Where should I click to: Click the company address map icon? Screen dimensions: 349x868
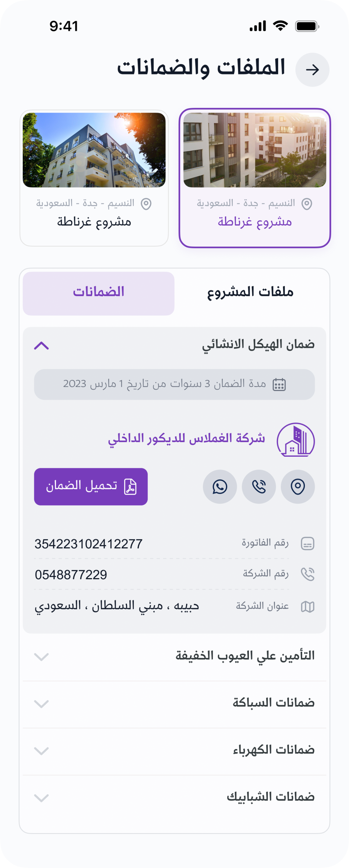coord(308,607)
